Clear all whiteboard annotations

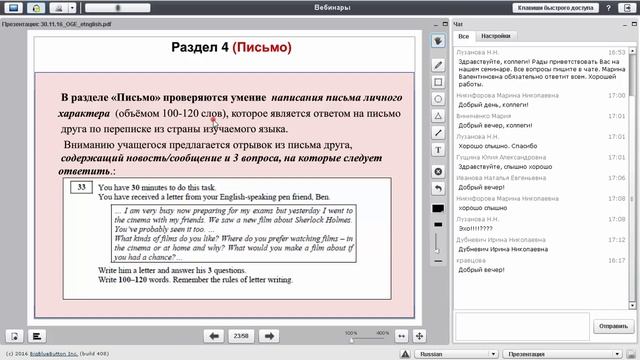(x=438, y=172)
